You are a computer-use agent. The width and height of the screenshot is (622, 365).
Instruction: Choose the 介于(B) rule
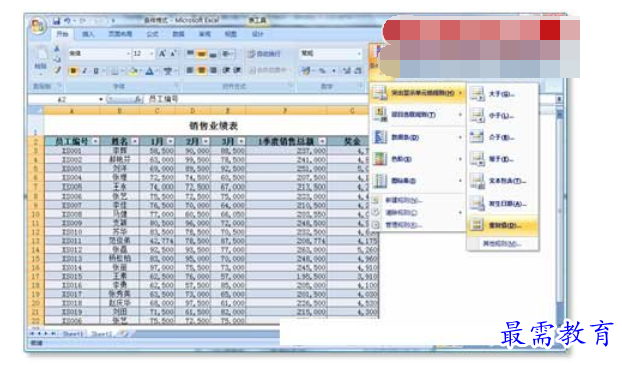point(502,138)
